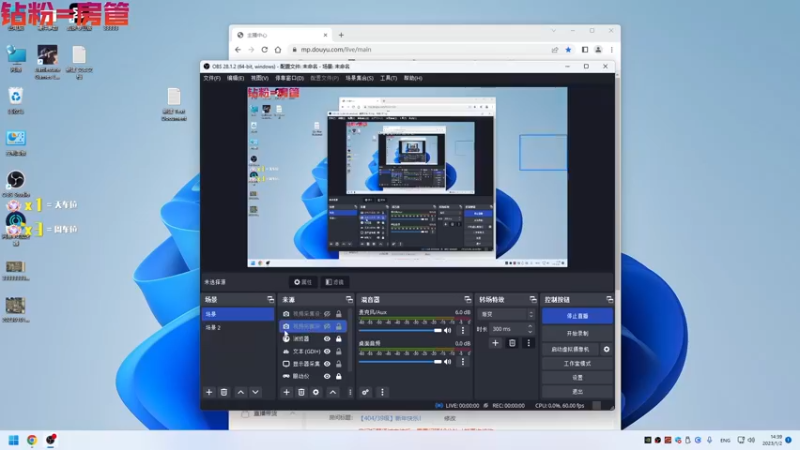Click the 退出 exit button

pyautogui.click(x=577, y=391)
